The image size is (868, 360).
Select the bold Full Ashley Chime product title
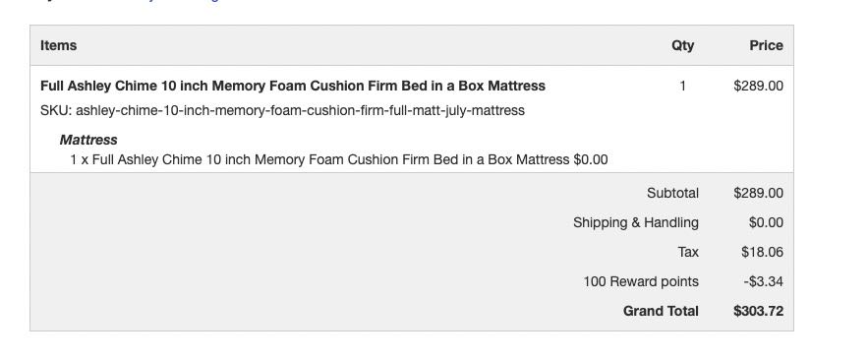[293, 86]
